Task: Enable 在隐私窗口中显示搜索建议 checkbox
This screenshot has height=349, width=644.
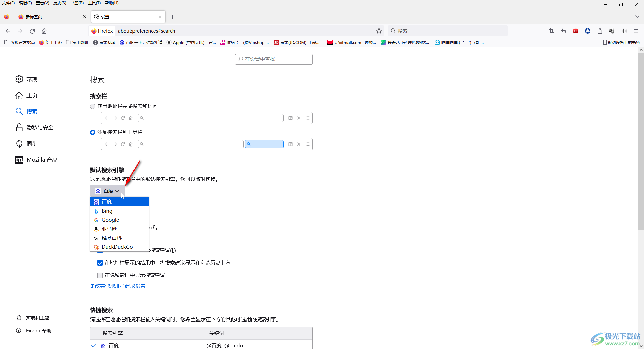Action: pos(100,275)
